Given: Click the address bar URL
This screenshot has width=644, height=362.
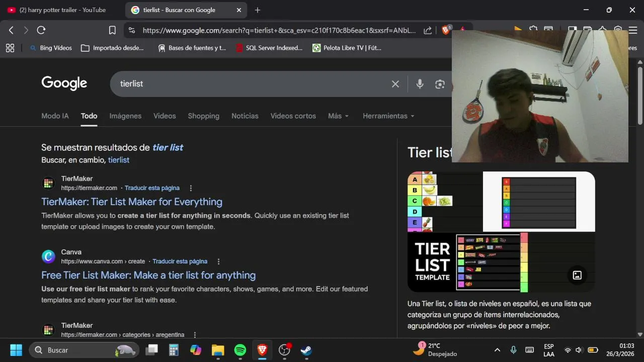Looking at the screenshot, I should tap(279, 30).
